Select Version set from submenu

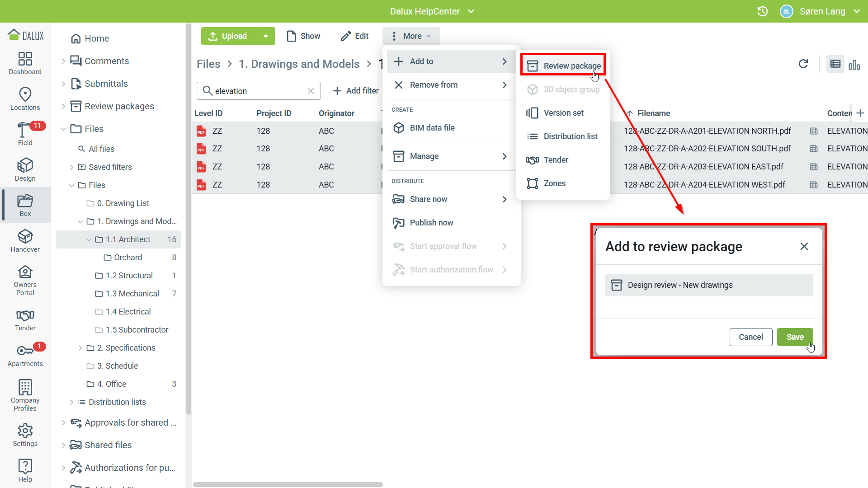[x=563, y=113]
